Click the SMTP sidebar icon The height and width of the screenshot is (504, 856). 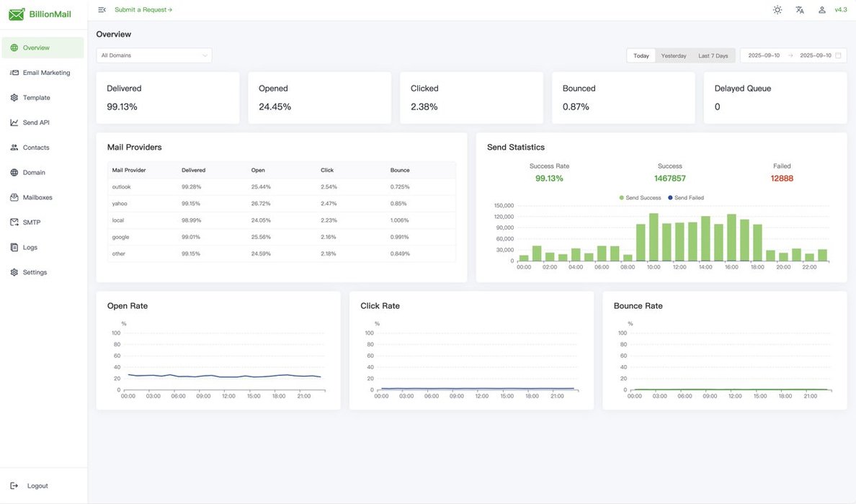[x=14, y=222]
